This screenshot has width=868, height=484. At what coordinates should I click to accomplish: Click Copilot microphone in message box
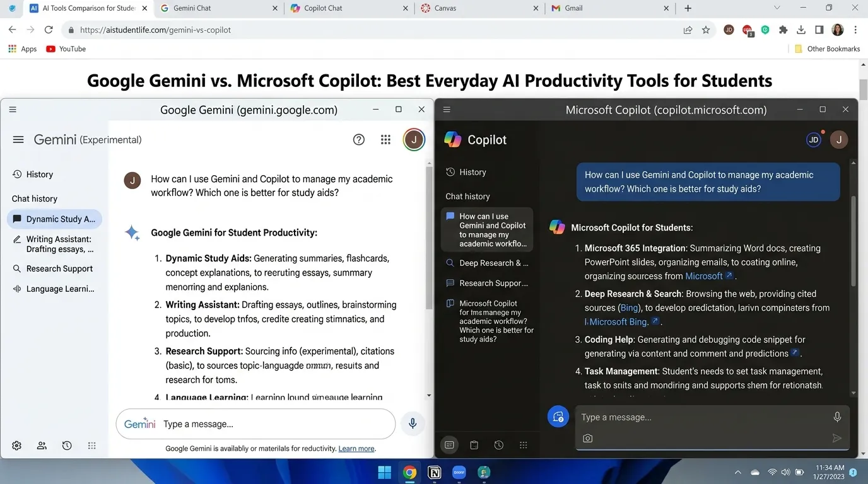click(837, 417)
